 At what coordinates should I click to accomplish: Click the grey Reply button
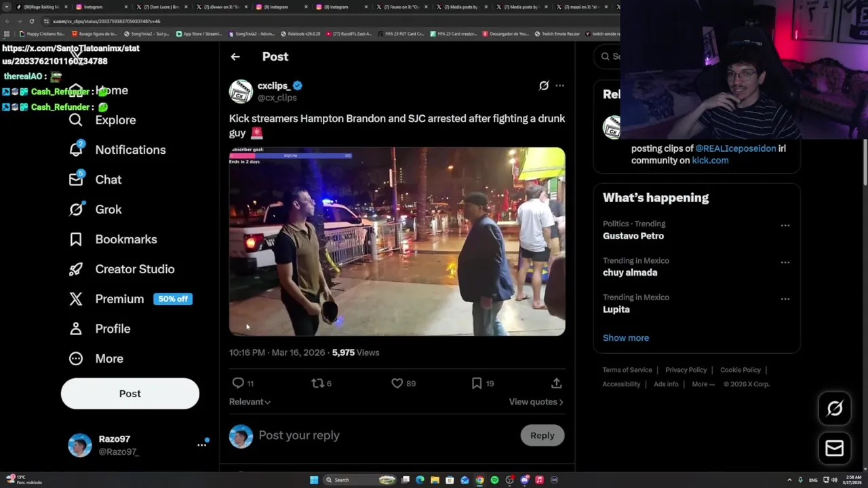click(x=542, y=436)
